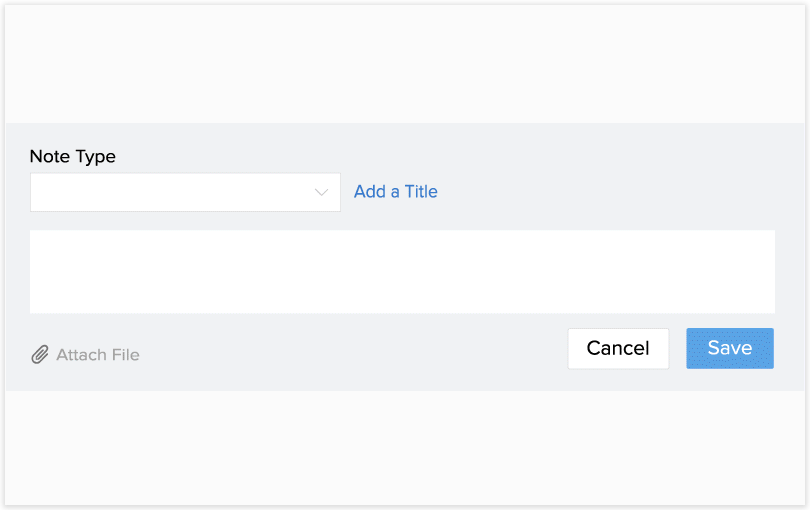Click the chevron arrow in Note Type field
Image resolution: width=810 pixels, height=510 pixels.
coord(321,192)
